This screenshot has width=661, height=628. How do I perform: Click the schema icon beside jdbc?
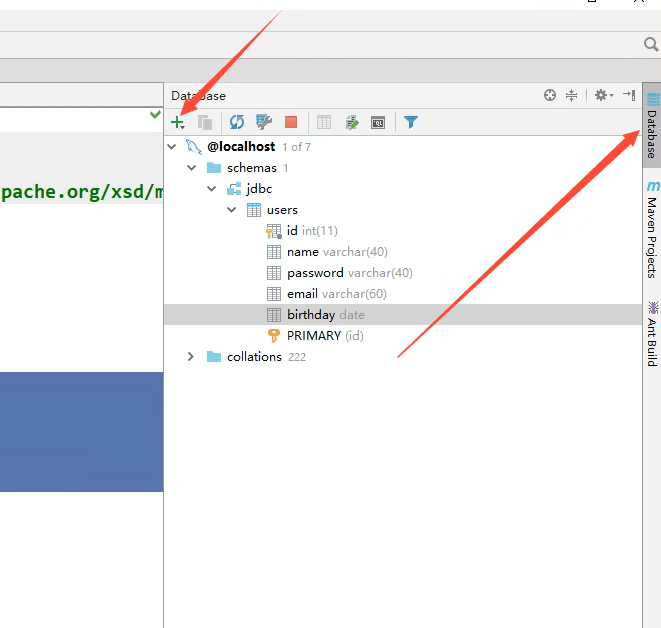point(234,189)
